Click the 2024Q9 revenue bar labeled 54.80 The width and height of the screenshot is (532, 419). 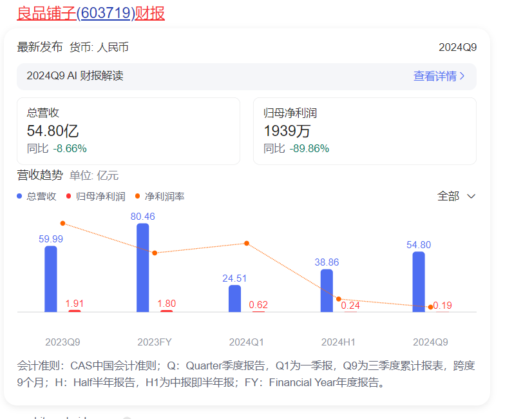[419, 282]
